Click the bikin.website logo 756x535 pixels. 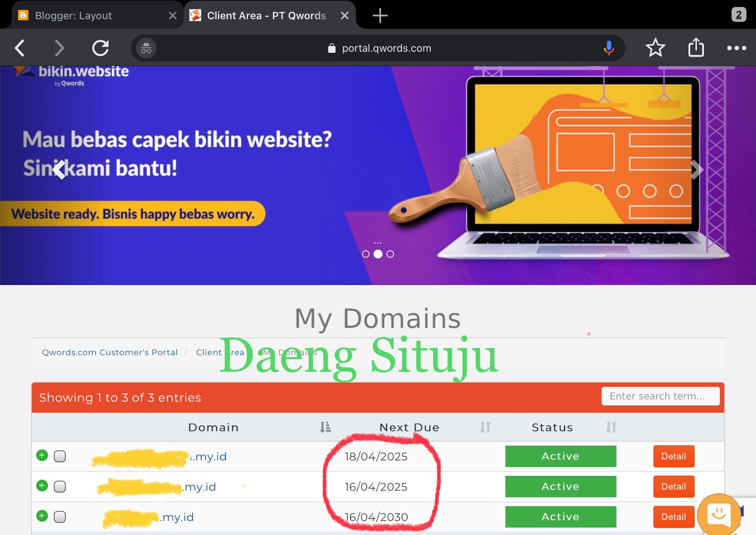point(72,75)
